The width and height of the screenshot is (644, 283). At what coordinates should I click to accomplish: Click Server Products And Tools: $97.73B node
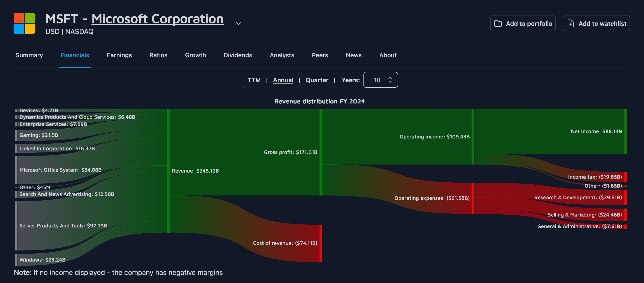click(63, 225)
